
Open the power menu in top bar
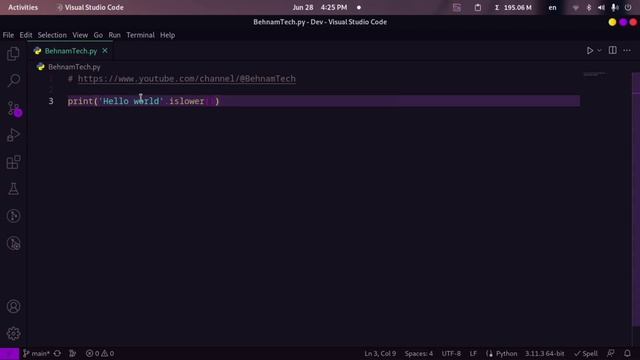(628, 7)
